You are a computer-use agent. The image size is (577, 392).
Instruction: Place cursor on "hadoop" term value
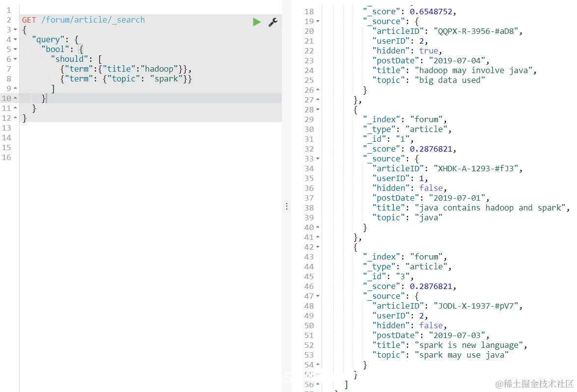159,69
